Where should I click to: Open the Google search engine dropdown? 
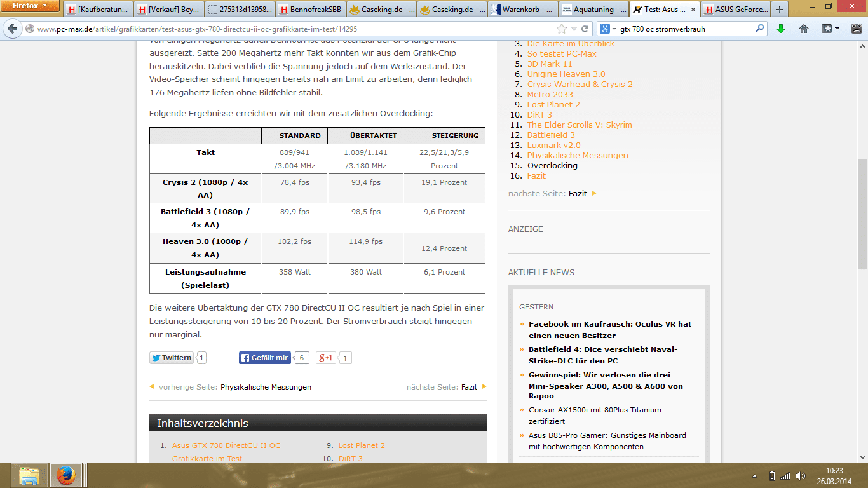click(607, 29)
